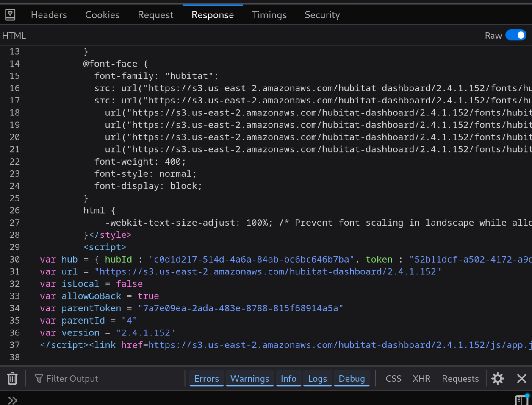532x405 pixels.
Task: Click the toggle request list pane icon
Action: (10, 15)
